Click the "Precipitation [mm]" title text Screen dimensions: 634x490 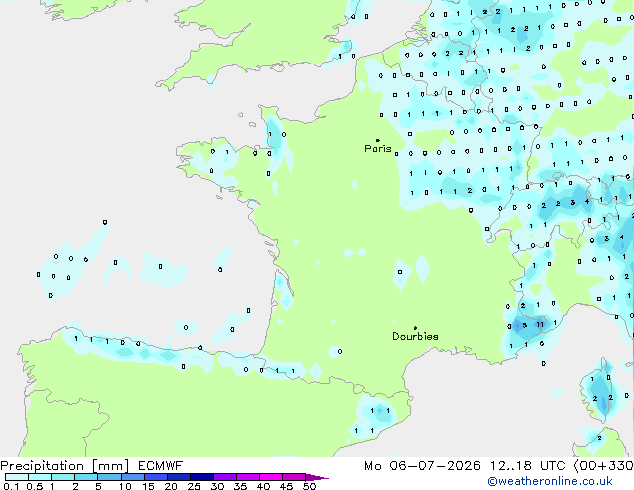click(65, 466)
